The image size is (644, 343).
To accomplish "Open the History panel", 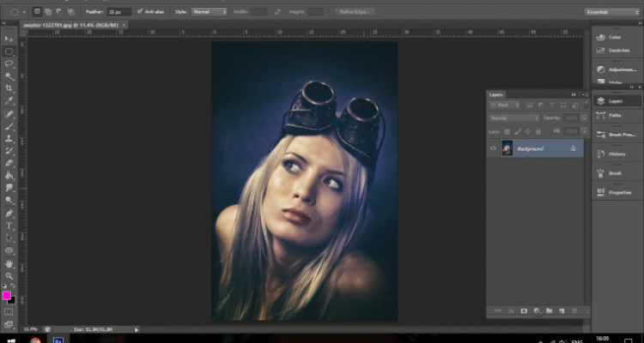I will 615,153.
